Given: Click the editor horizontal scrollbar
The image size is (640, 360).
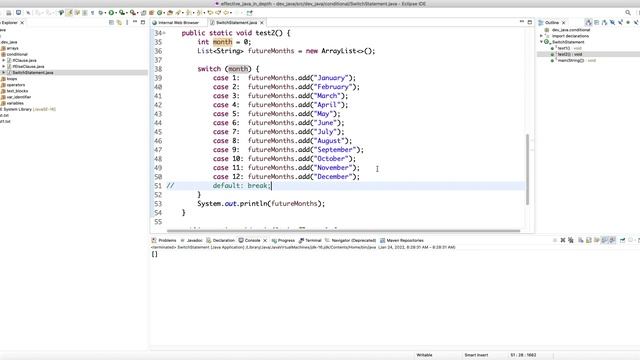Looking at the screenshot, I should [343, 231].
